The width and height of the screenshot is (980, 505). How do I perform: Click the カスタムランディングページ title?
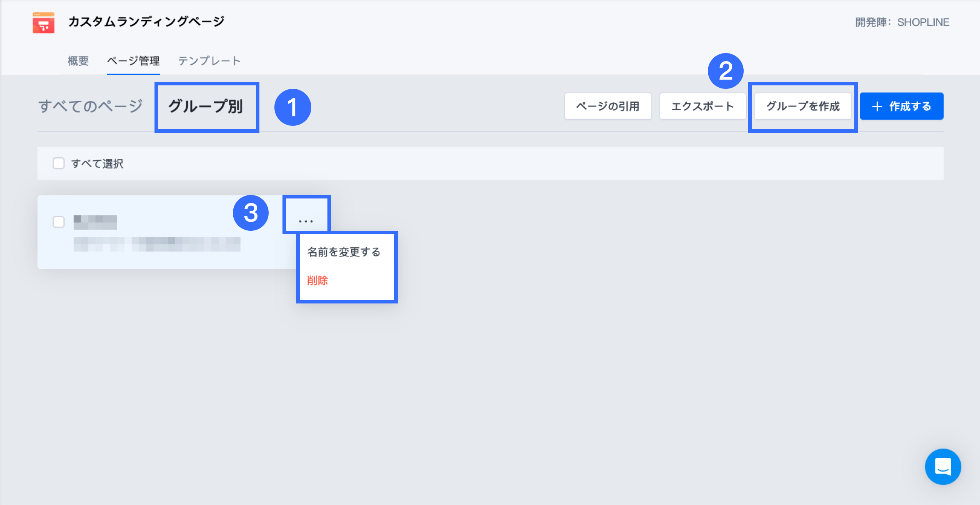(146, 22)
